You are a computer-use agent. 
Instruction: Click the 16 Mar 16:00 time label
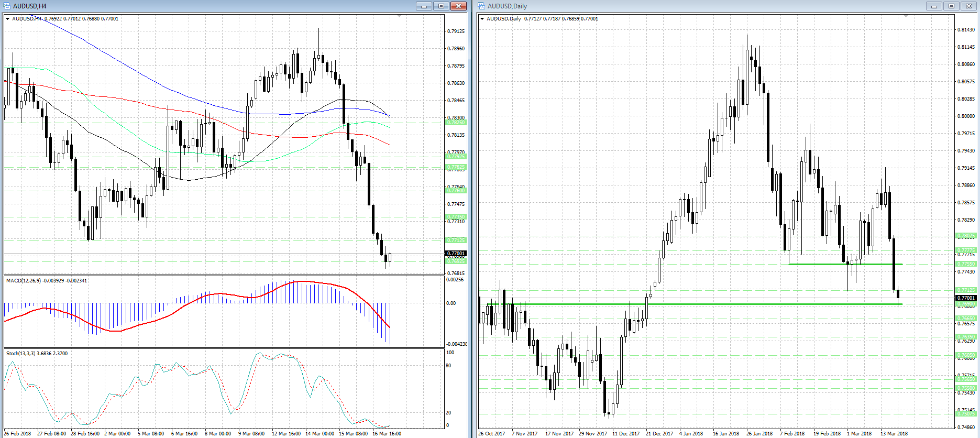click(x=387, y=434)
